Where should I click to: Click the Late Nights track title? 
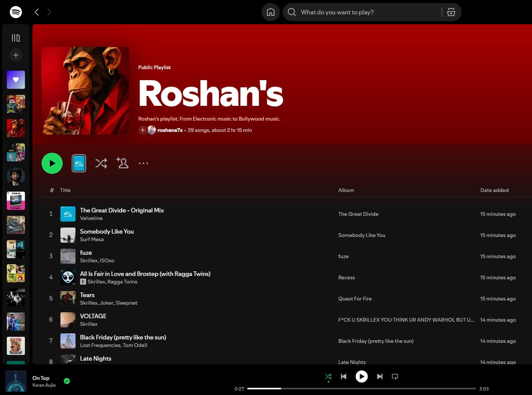tap(96, 358)
